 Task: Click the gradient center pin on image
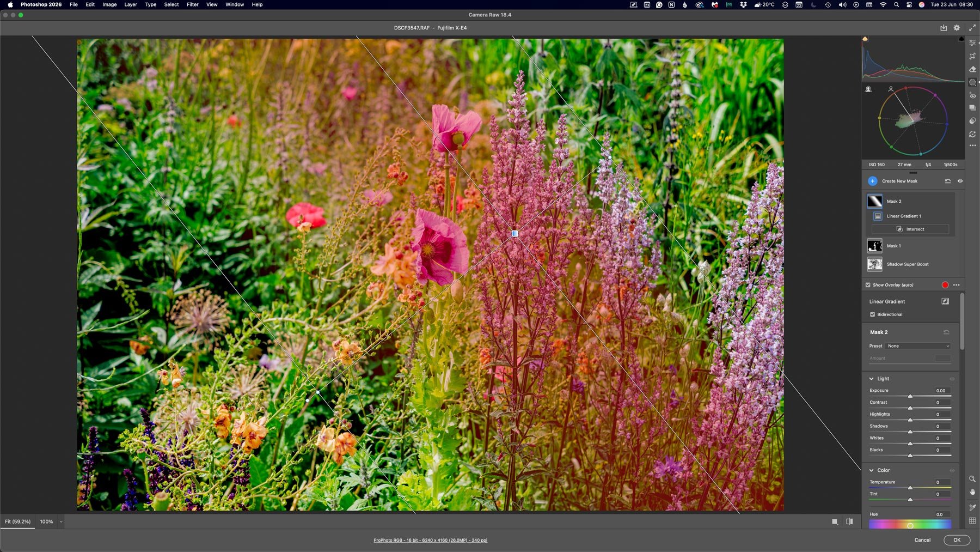(514, 233)
